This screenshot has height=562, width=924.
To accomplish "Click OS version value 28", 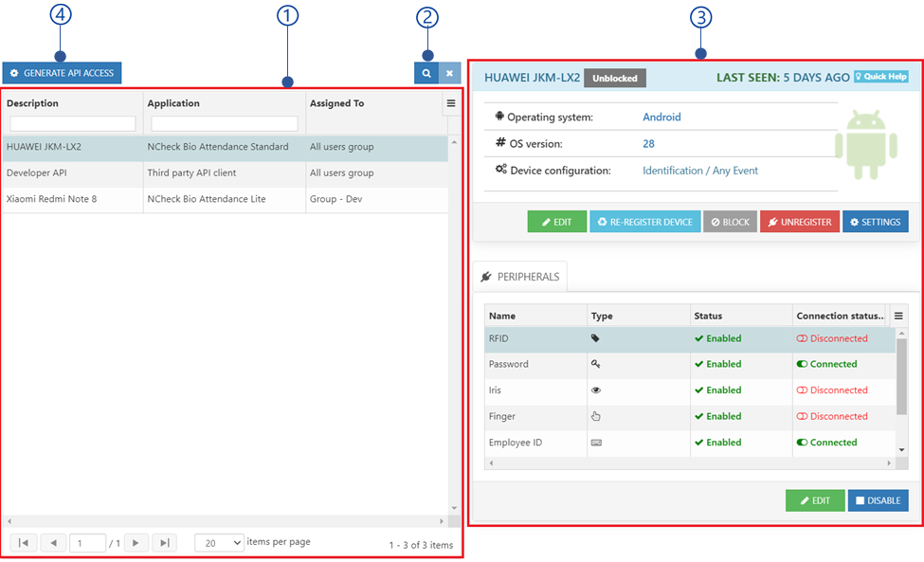I will [649, 144].
